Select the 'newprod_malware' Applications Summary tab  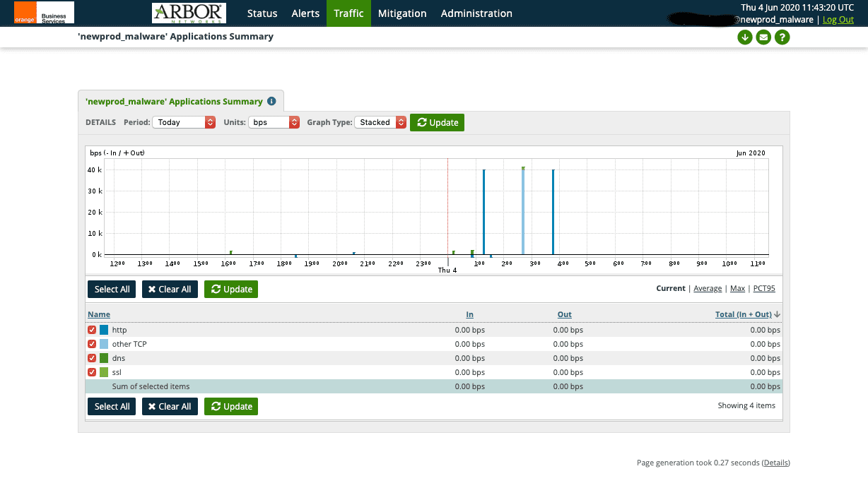(174, 101)
